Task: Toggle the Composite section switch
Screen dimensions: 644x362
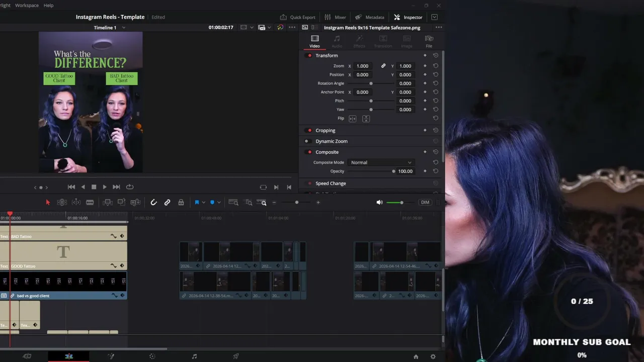Action: pos(309,152)
